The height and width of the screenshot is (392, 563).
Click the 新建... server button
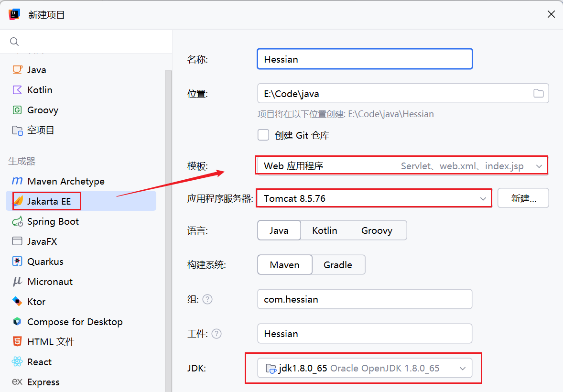(523, 198)
